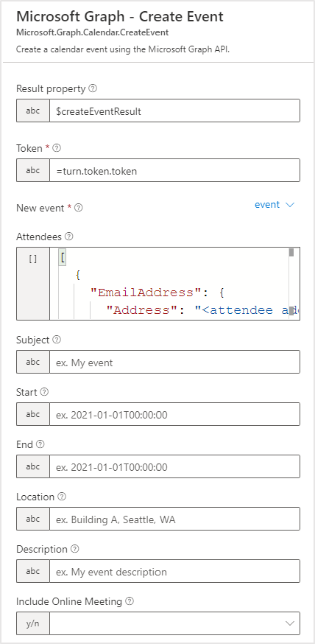This screenshot has width=315, height=644.
Task: Click the help icon beside Attendees label
Action: pyautogui.click(x=69, y=237)
